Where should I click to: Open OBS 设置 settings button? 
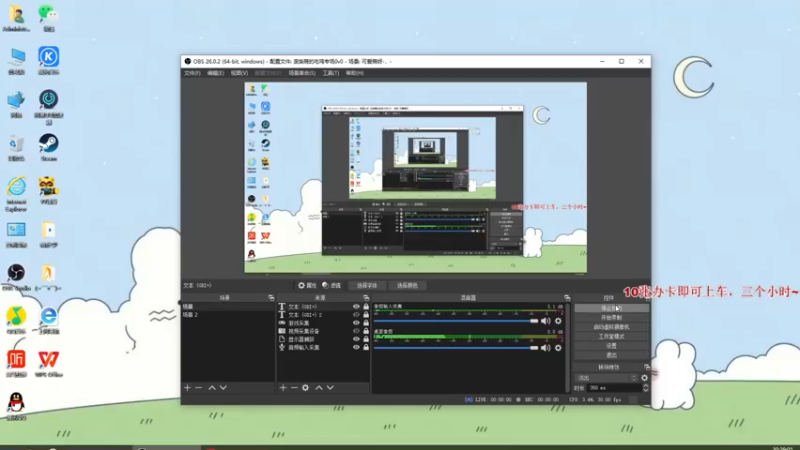click(611, 345)
